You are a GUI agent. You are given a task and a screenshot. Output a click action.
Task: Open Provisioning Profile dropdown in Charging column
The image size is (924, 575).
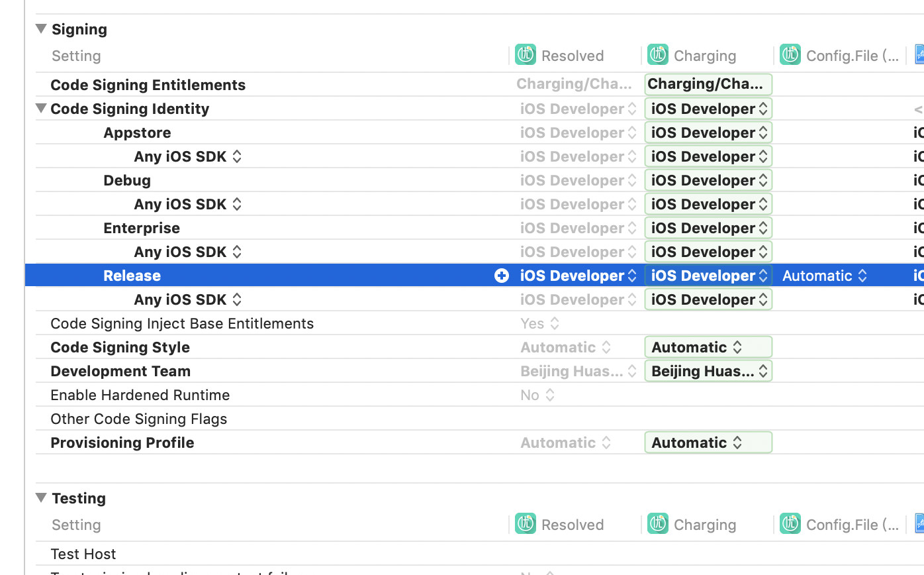708,443
